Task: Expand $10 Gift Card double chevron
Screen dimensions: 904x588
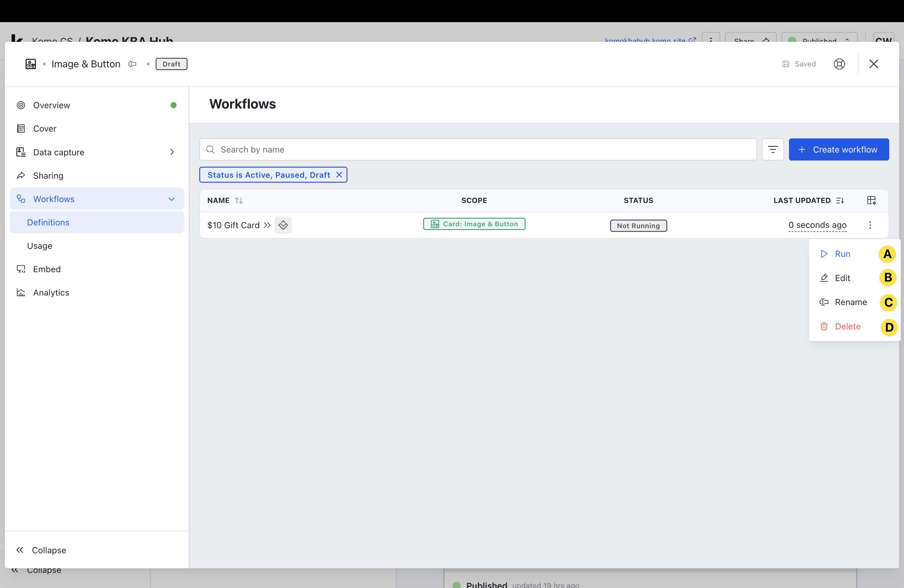Action: point(267,225)
